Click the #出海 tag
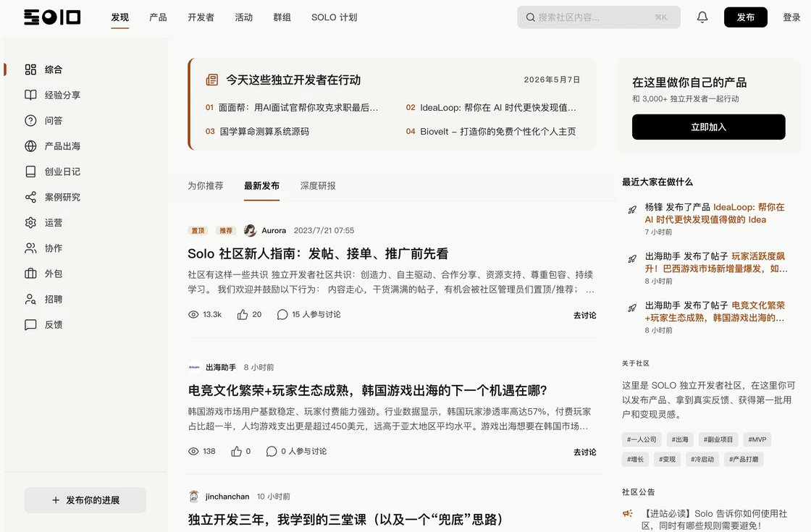811x532 pixels. (x=680, y=439)
